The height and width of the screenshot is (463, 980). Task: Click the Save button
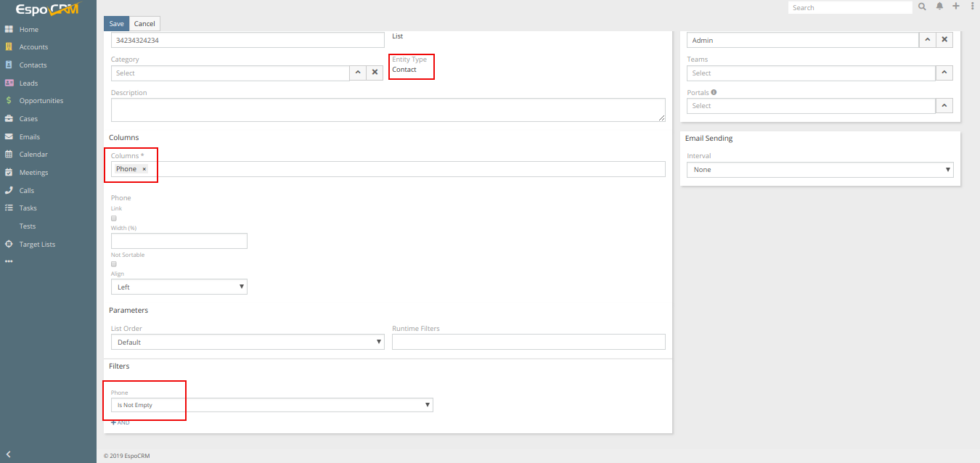(x=116, y=24)
